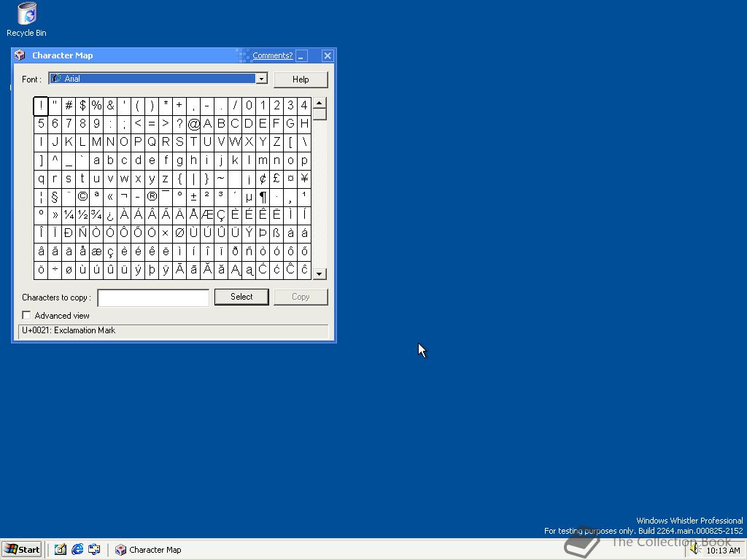Click the character grid scroll down arrow

(x=320, y=274)
